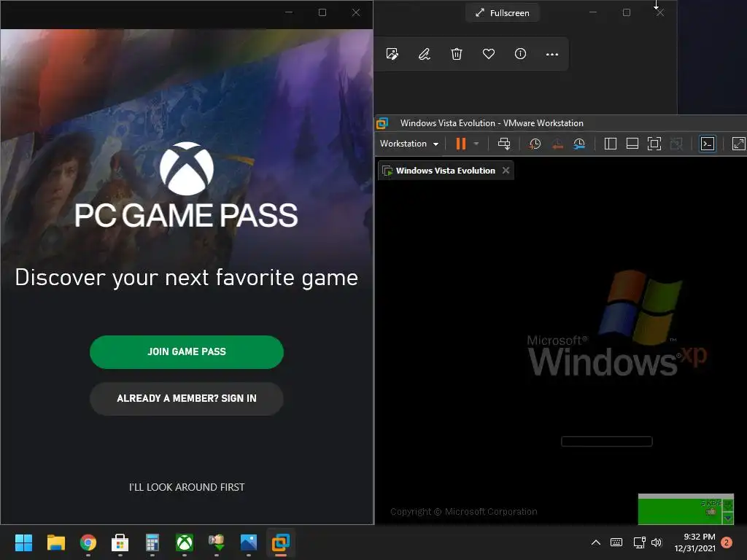Viewport: 747px width, 560px height.
Task: Choose ALREADY A MEMBER? SIGN IN
Action: pyautogui.click(x=186, y=399)
